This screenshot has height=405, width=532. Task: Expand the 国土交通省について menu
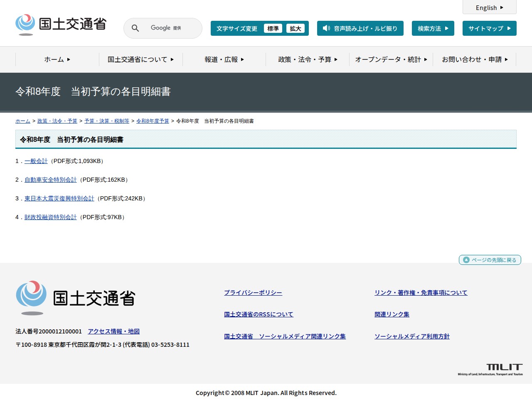point(140,59)
